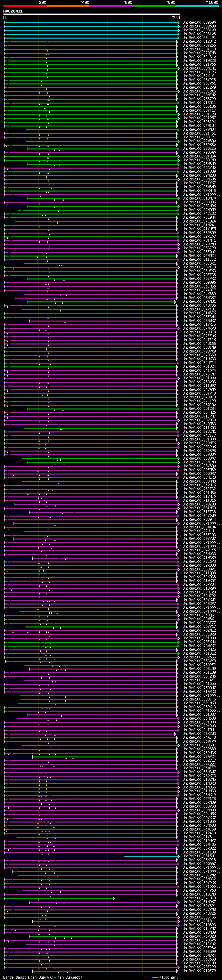
Task: Select hit label UniRef100_C4RLY5
Action: (199, 550)
